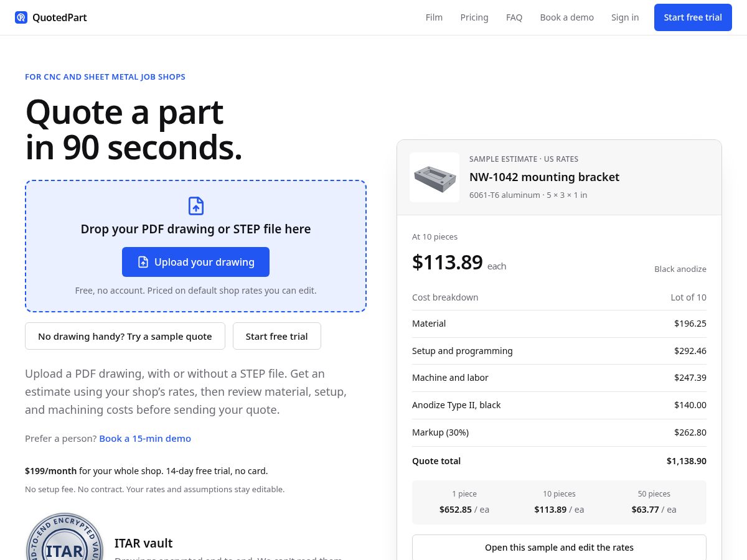Viewport: 747px width, 560px height.
Task: Click the Upload your drawing button
Action: [195, 262]
